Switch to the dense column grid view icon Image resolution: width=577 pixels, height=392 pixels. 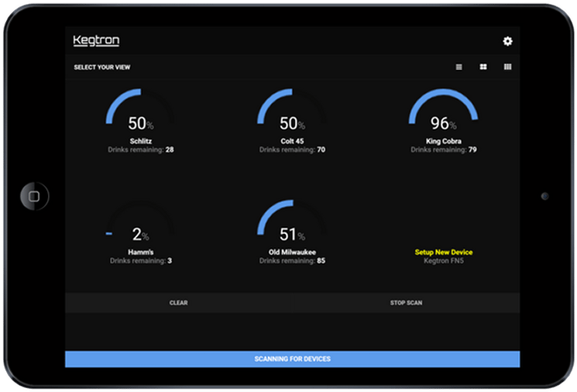[x=507, y=67]
